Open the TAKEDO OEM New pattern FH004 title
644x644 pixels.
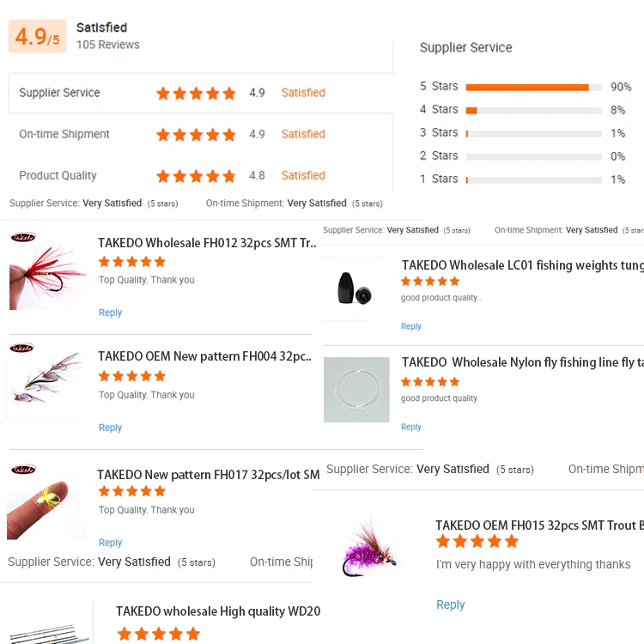click(204, 356)
